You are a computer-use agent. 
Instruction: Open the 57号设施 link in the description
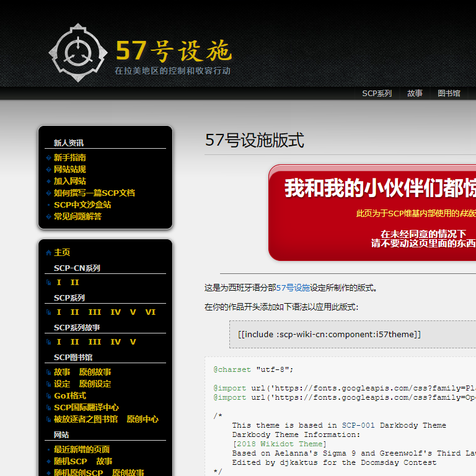[293, 288]
